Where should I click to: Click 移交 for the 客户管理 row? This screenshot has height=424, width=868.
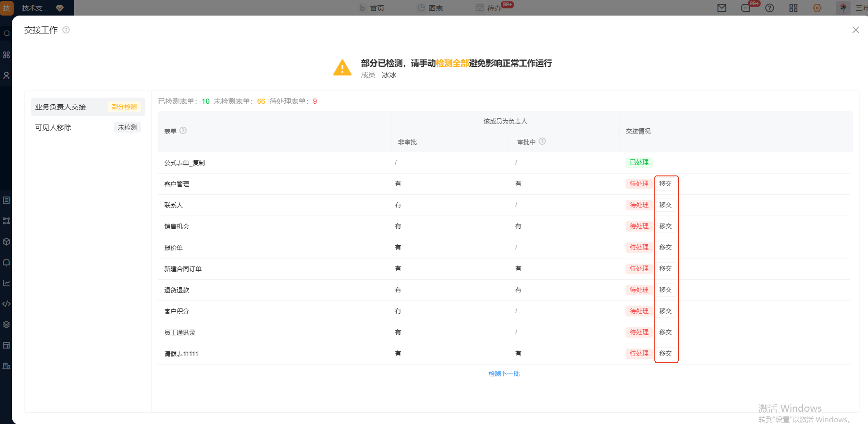665,184
